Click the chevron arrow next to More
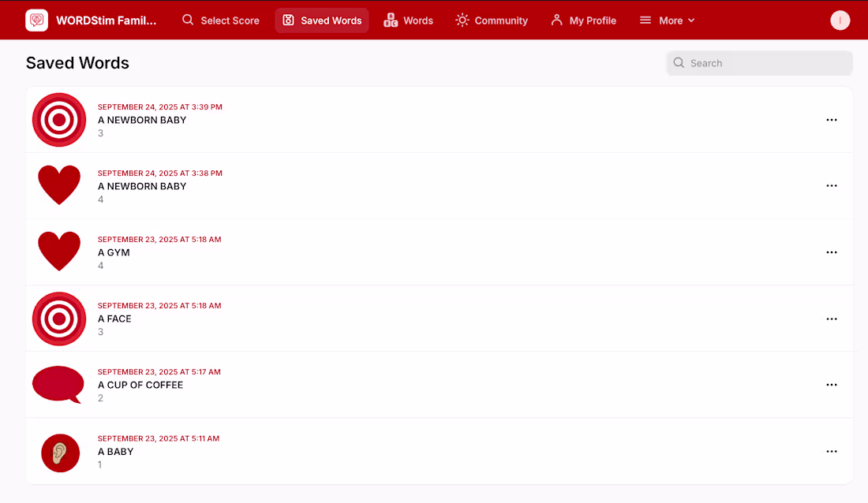This screenshot has width=868, height=503. tap(691, 20)
